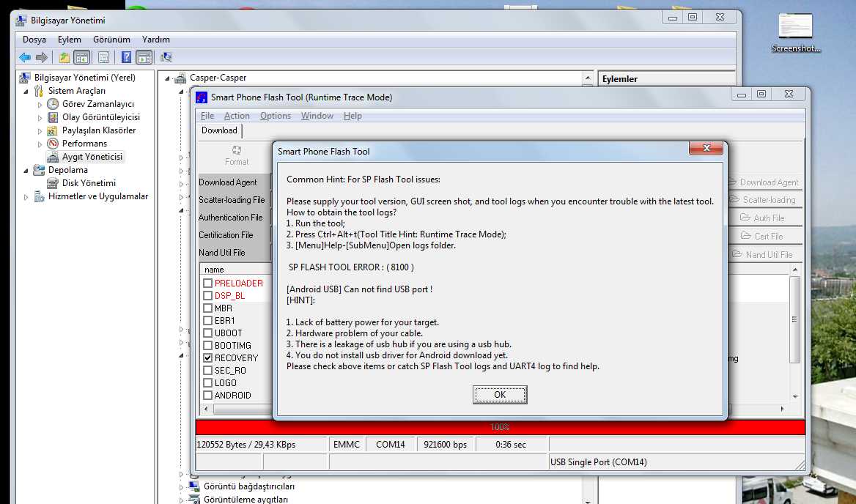856x504 pixels.
Task: Select Paylaşılan Klasörler folder icon
Action: coord(53,130)
